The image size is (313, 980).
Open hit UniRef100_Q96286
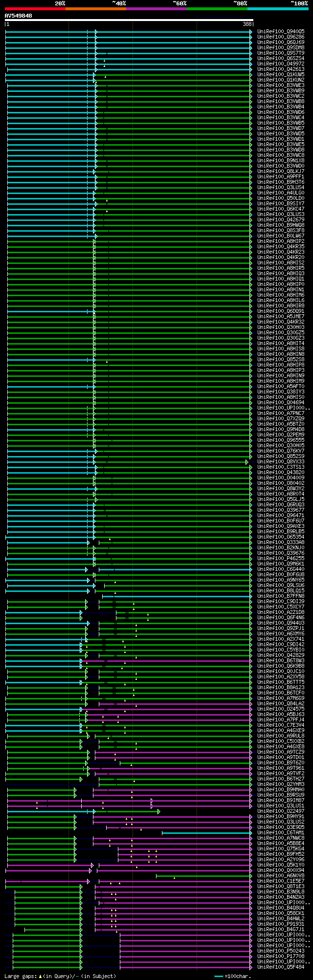[x=281, y=37]
